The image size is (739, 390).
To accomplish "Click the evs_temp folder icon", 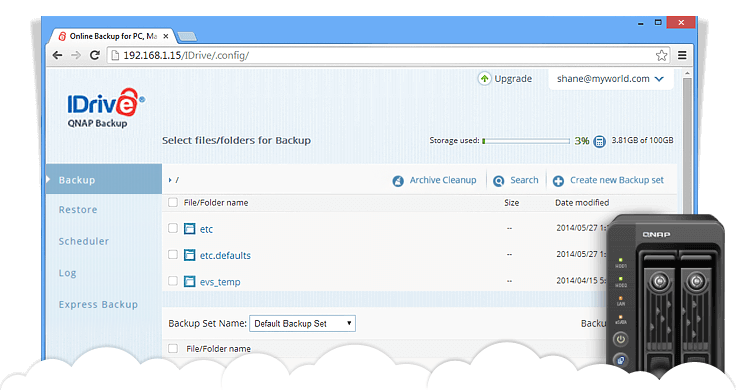I will (189, 282).
